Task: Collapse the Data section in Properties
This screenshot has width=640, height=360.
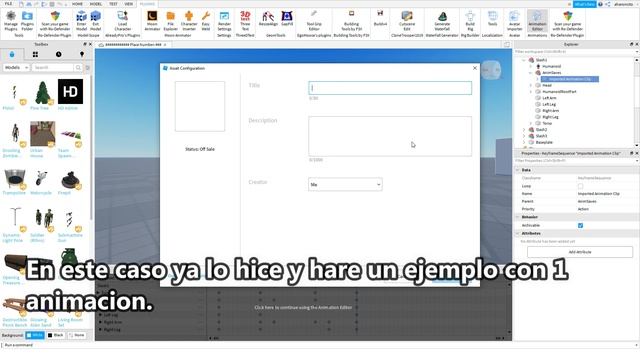Action: point(518,170)
